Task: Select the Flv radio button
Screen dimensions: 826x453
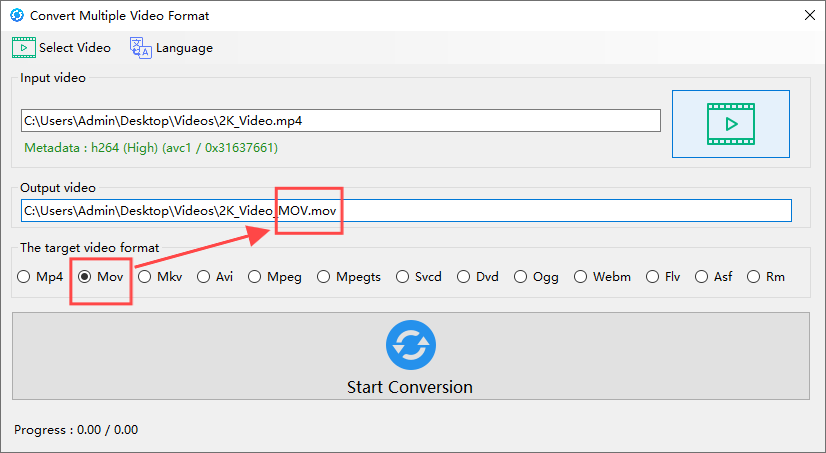Action: coord(663,277)
